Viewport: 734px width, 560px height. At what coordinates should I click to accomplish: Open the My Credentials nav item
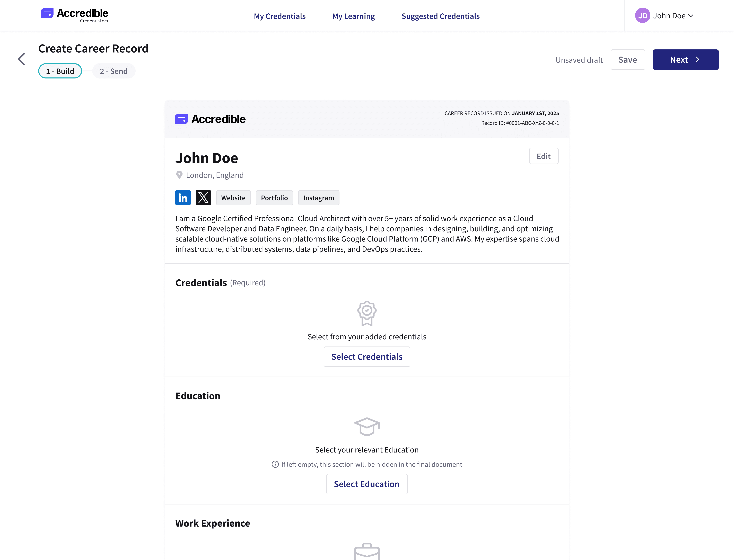pyautogui.click(x=279, y=16)
